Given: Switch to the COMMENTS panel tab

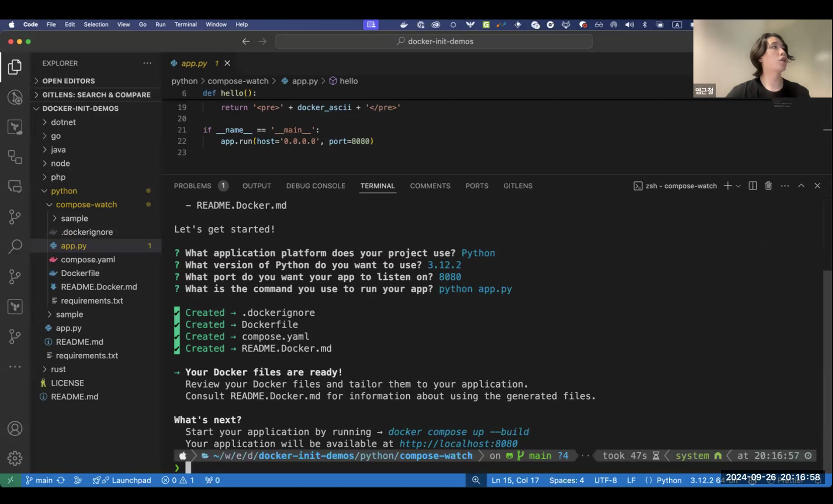Looking at the screenshot, I should coord(430,185).
